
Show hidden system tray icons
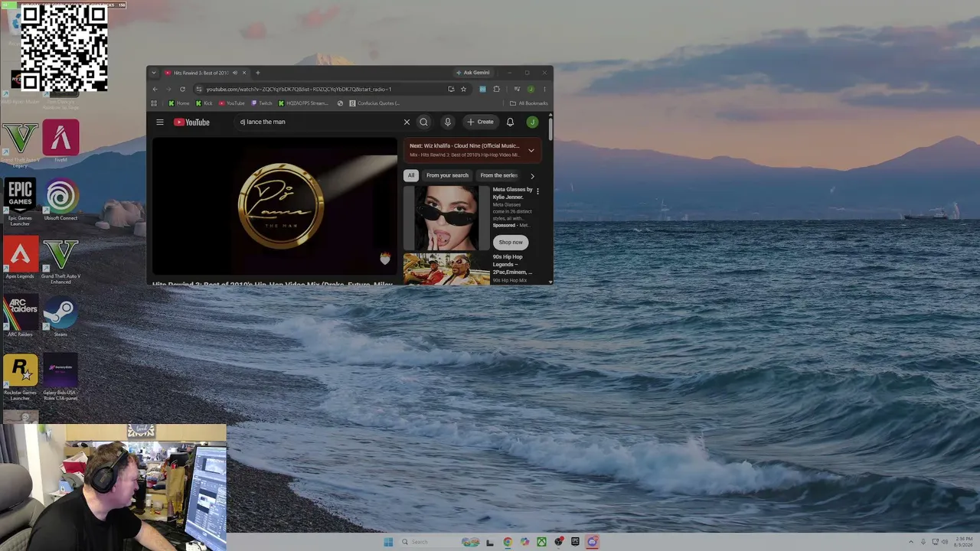click(911, 542)
